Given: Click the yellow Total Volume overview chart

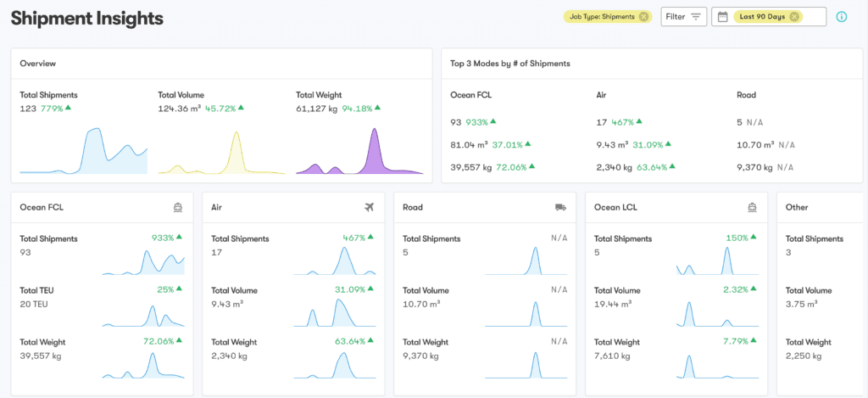Looking at the screenshot, I should coord(221,153).
